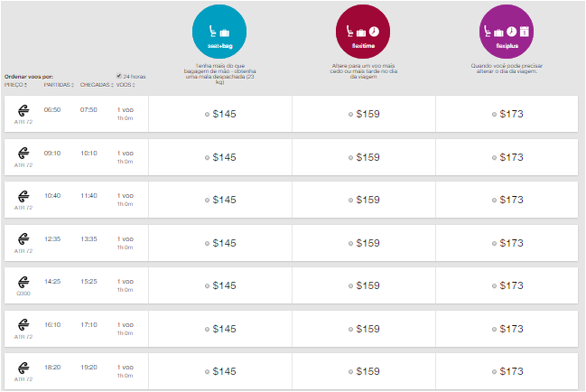Click the 12:35 departure time
Viewport: 586px width, 392px height.
coord(52,238)
